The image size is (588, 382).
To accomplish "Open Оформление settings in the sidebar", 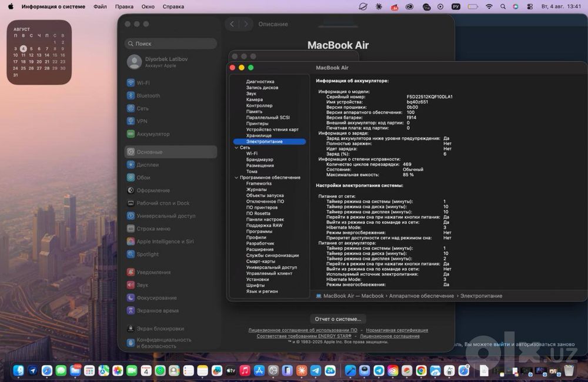I will click(148, 190).
